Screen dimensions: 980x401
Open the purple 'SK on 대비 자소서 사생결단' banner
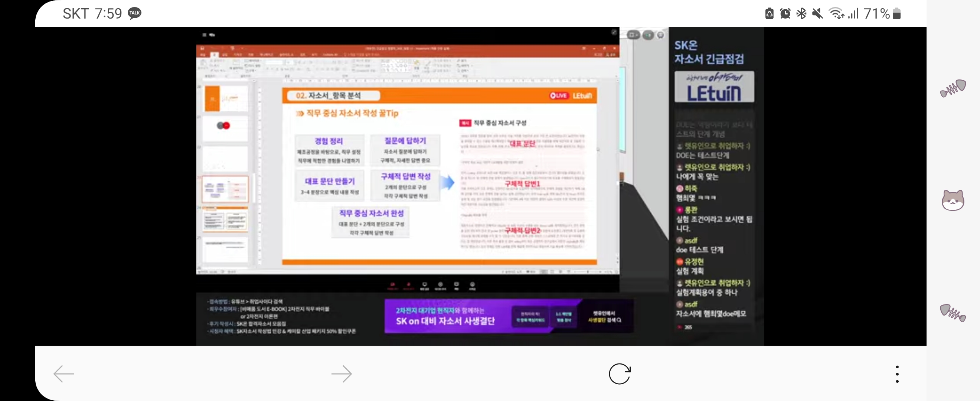[509, 316]
